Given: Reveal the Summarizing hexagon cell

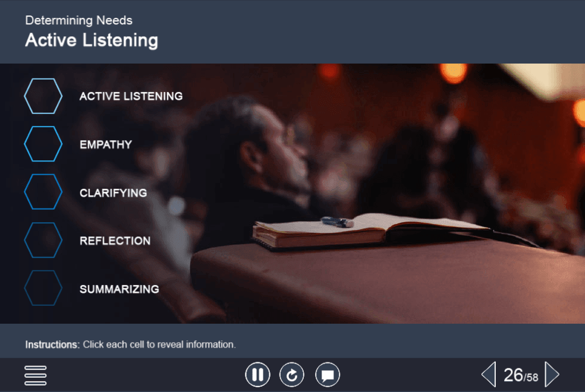Looking at the screenshot, I should coord(43,288).
